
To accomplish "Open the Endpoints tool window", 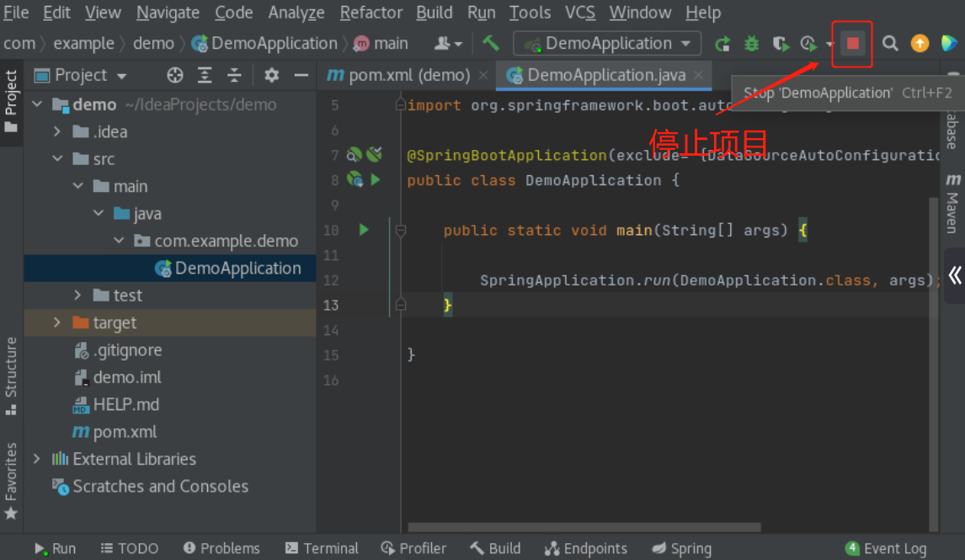I will click(586, 548).
